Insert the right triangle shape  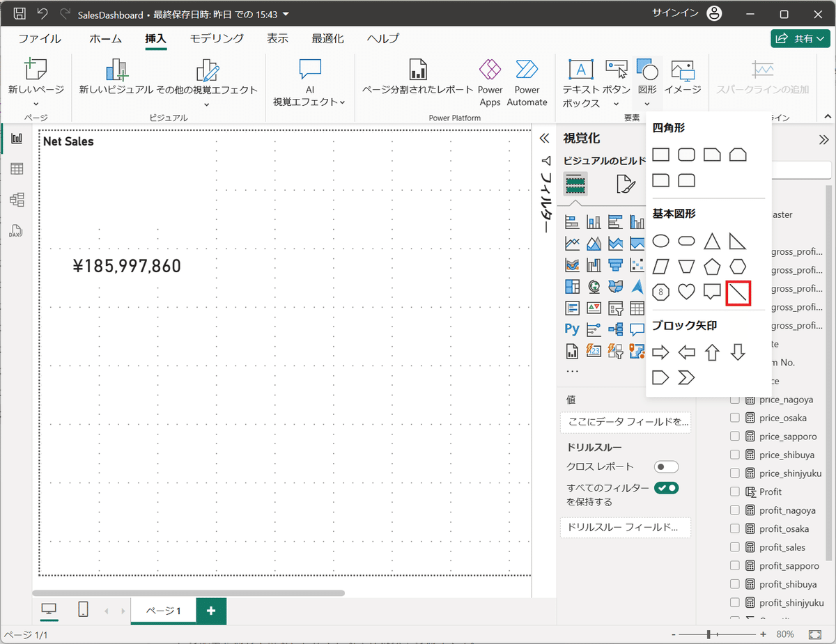pyautogui.click(x=738, y=242)
